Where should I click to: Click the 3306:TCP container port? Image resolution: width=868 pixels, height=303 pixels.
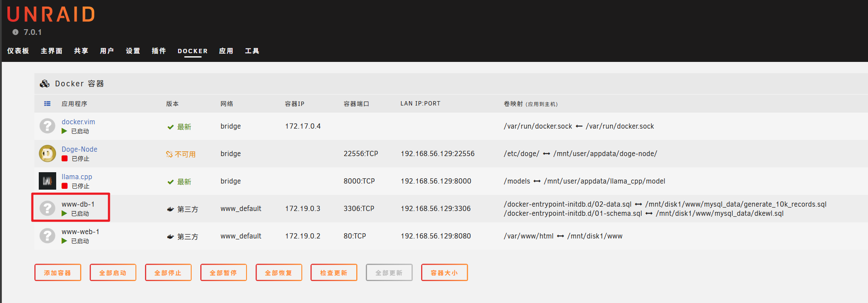click(x=359, y=209)
